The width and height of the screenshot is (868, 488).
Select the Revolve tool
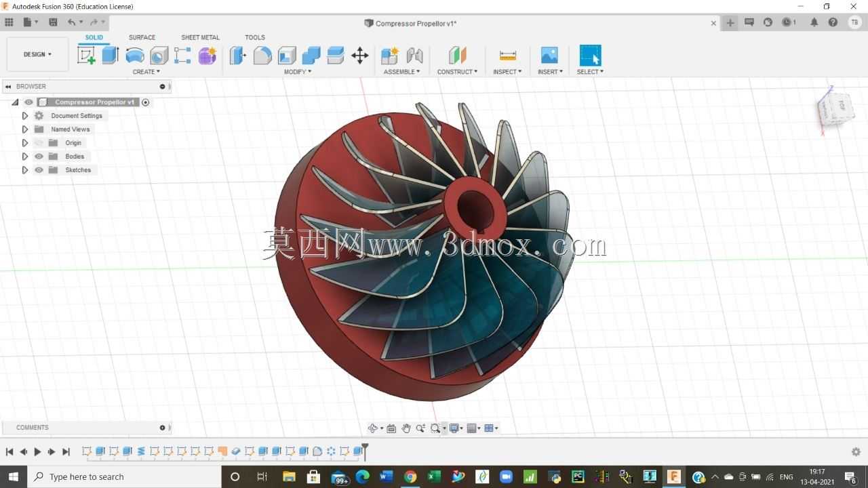coord(135,56)
